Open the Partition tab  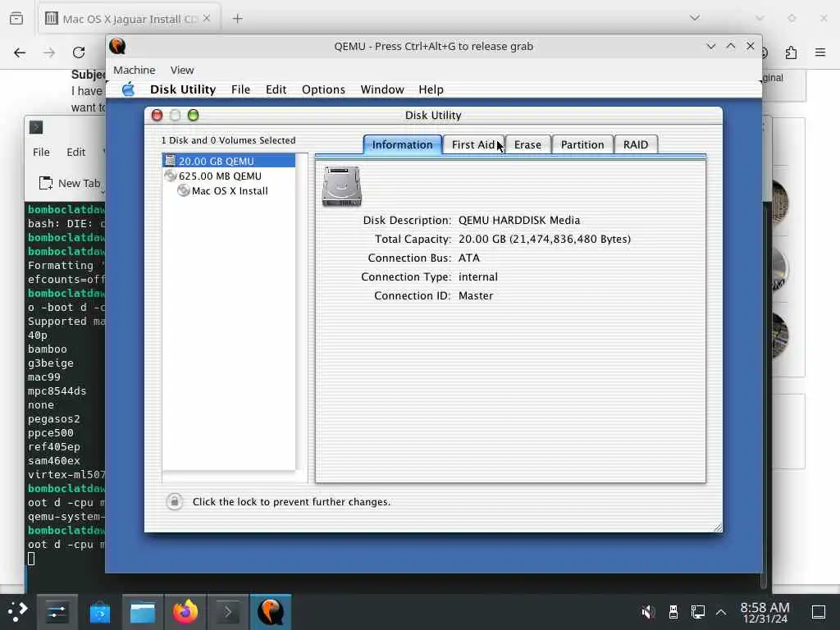(582, 144)
